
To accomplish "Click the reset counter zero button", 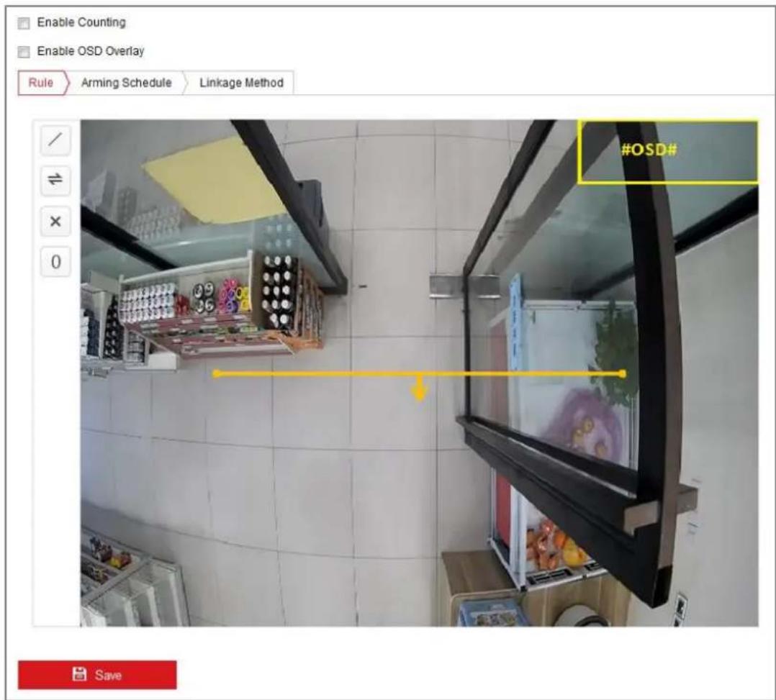I will pos(55,261).
